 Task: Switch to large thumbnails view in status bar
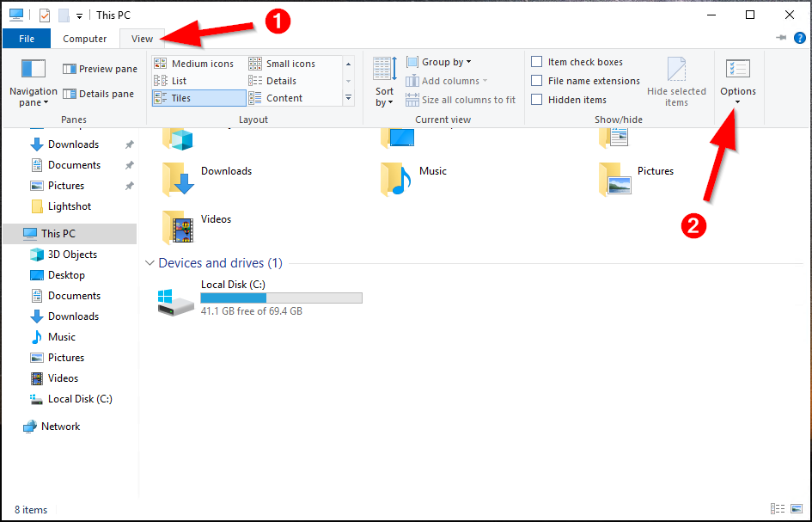(797, 509)
